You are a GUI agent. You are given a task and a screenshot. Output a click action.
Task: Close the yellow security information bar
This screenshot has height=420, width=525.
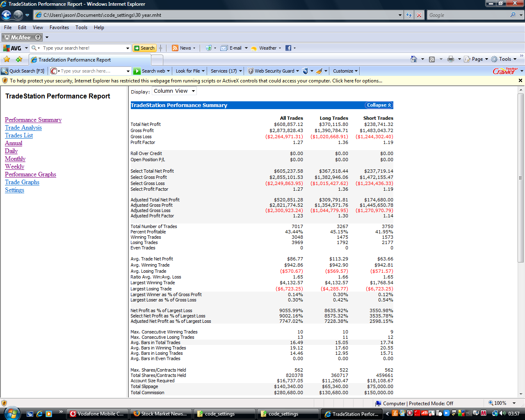coord(520,81)
